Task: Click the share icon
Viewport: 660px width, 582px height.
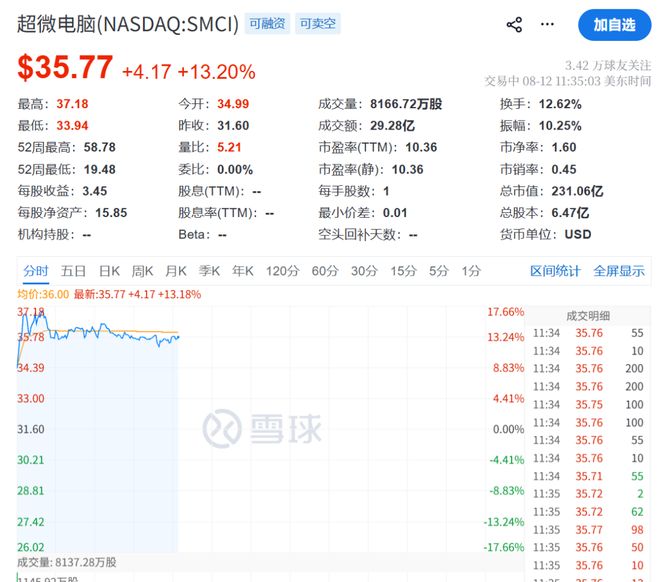Action: pos(514,25)
